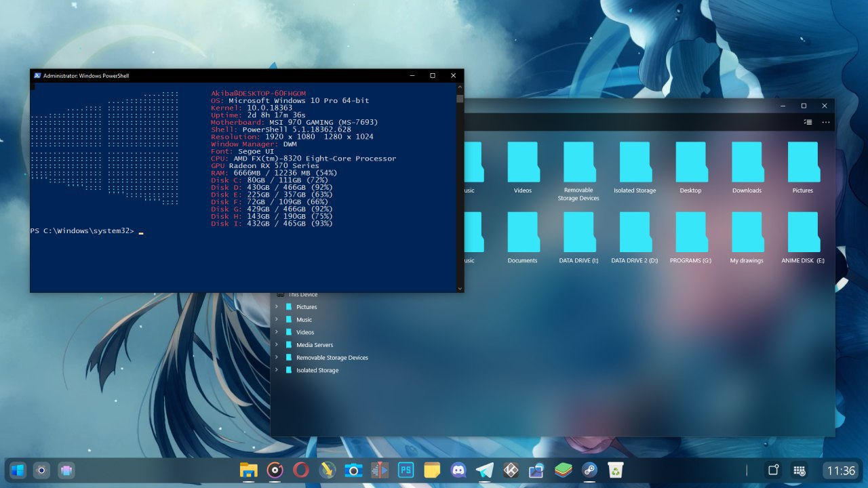This screenshot has width=868, height=488.
Task: Open the blue camera app taskbar icon
Action: [353, 470]
